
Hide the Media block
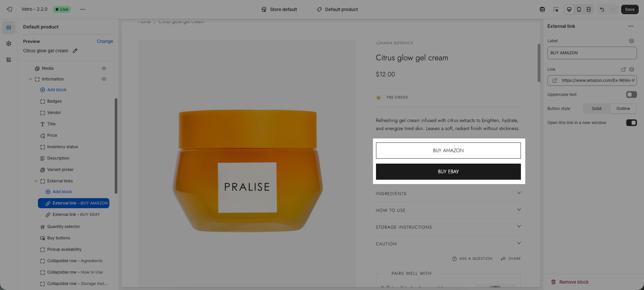[x=104, y=68]
